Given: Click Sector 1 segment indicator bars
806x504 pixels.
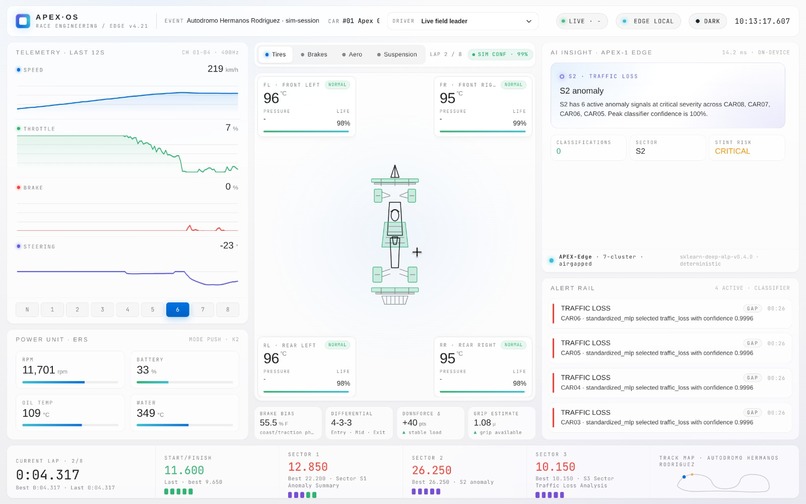Looking at the screenshot, I should coord(302,495).
